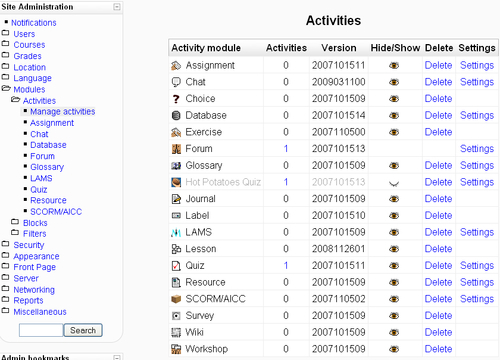500x360 pixels.
Task: Click the Hot Potatoes Quiz icon
Action: tap(176, 182)
